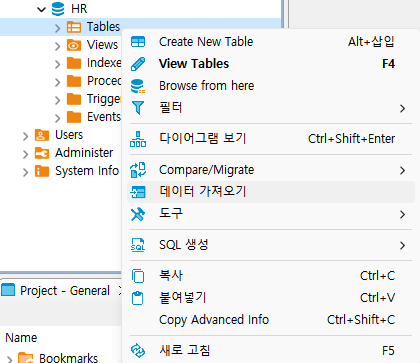Open the SQL 생성 submenu arrow
Screen dimensions: 420x363
(403, 246)
